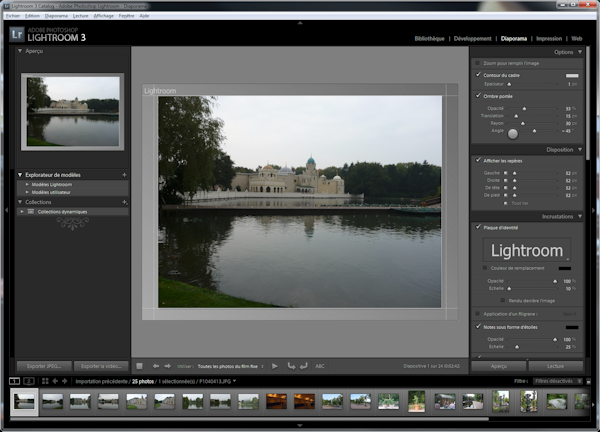
Task: Open the Filtres désactivés dropdown
Action: coord(558,381)
